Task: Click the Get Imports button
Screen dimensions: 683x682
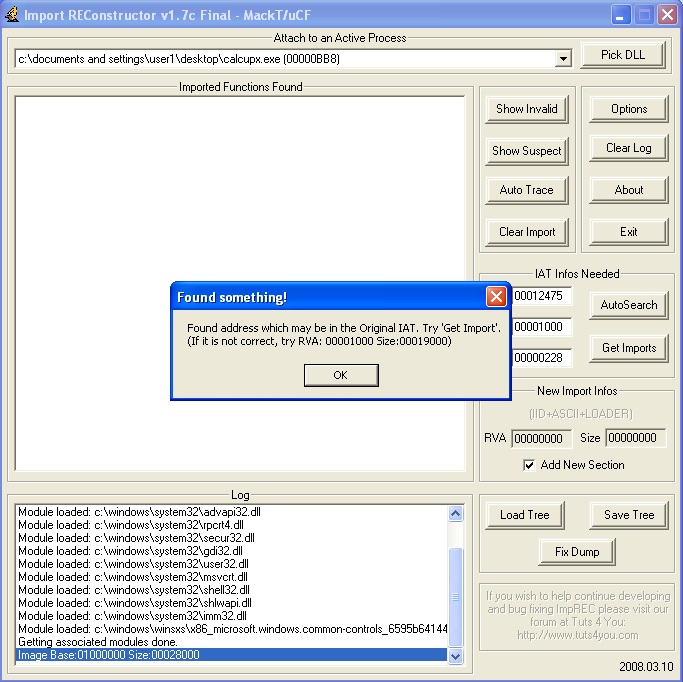Action: pyautogui.click(x=628, y=348)
